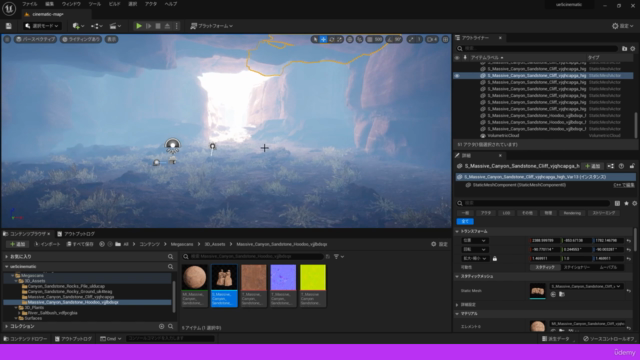The width and height of the screenshot is (640, 360).
Task: Click the 表示 viewport button
Action: 111,40
